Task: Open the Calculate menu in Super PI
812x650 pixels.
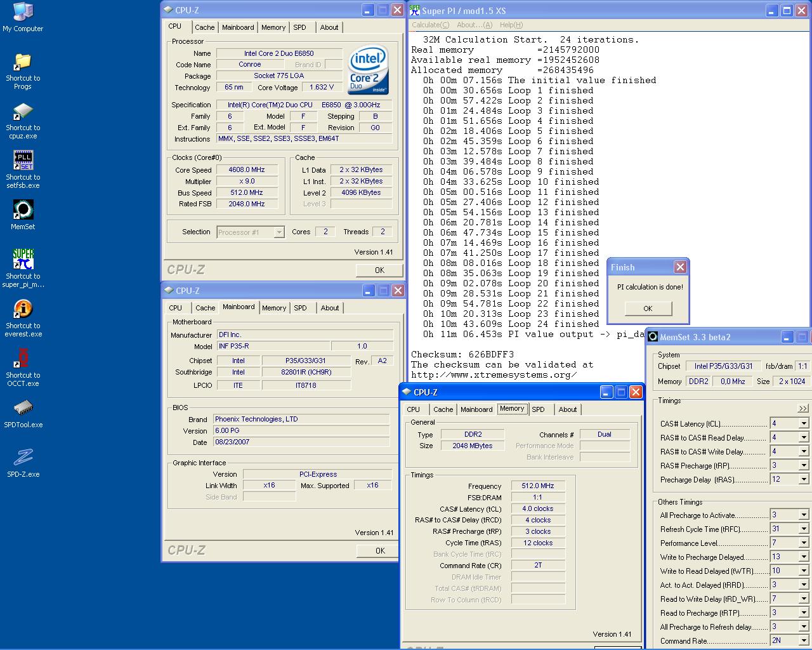Action: [430, 25]
